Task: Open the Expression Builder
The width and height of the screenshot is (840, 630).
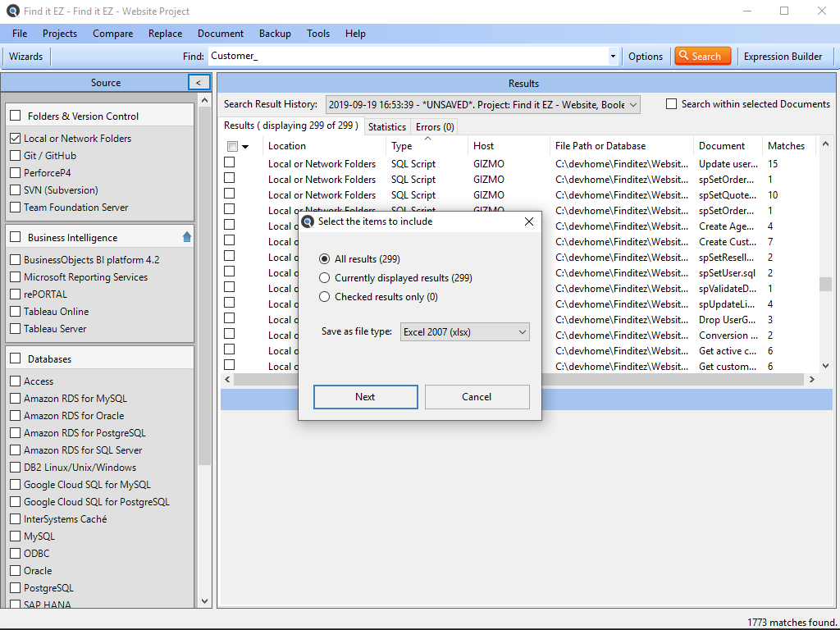Action: tap(783, 57)
